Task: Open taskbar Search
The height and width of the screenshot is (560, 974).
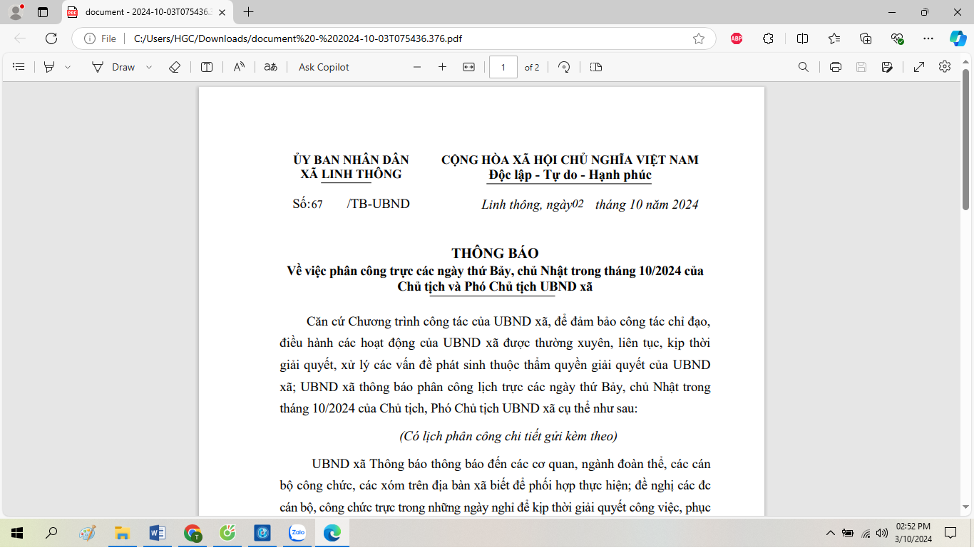Action: pyautogui.click(x=51, y=533)
